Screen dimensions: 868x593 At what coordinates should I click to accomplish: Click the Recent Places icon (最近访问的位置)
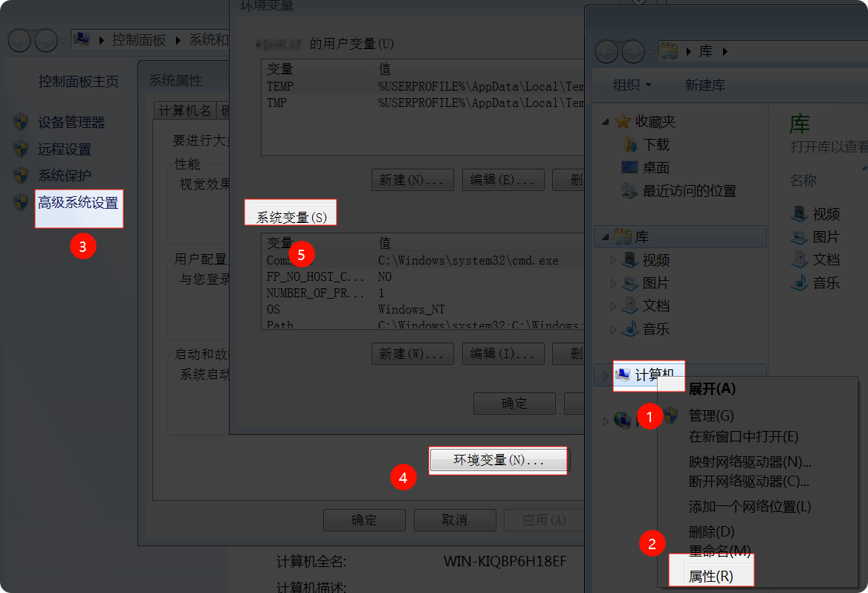click(629, 191)
